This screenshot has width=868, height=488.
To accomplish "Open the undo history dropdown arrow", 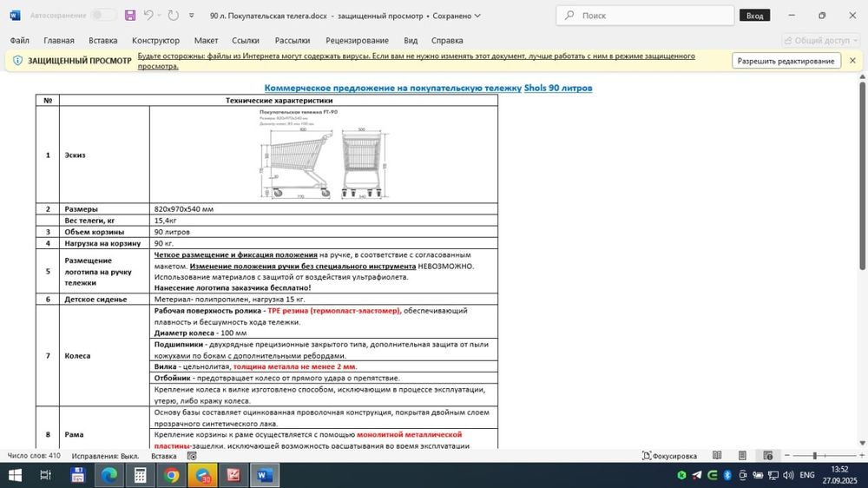I will point(160,16).
